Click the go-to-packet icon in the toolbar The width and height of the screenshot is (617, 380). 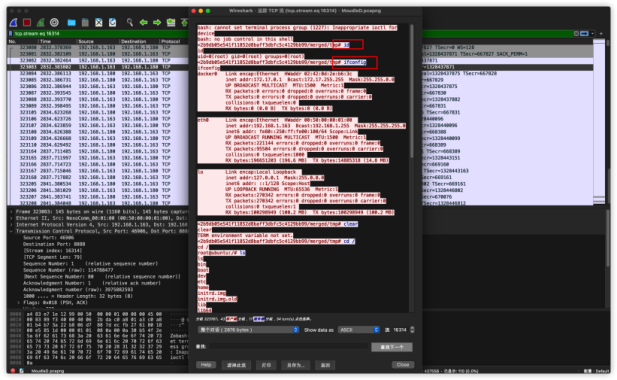[x=171, y=22]
